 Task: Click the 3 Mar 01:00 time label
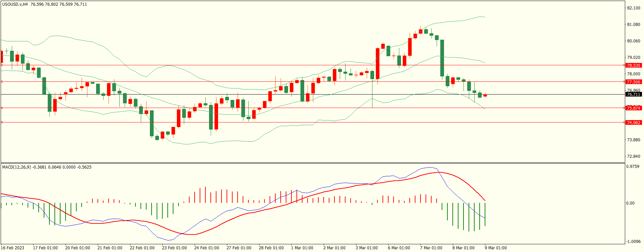367,248
